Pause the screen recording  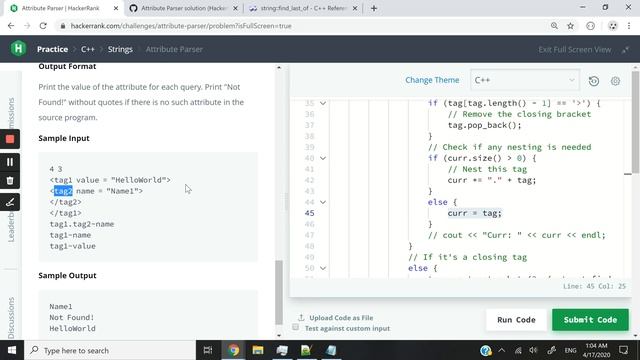(10, 162)
